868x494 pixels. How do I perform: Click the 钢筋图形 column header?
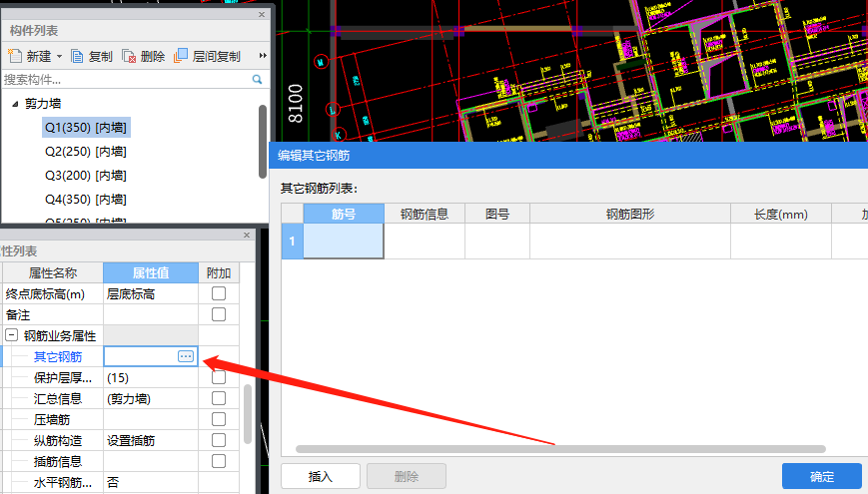630,214
